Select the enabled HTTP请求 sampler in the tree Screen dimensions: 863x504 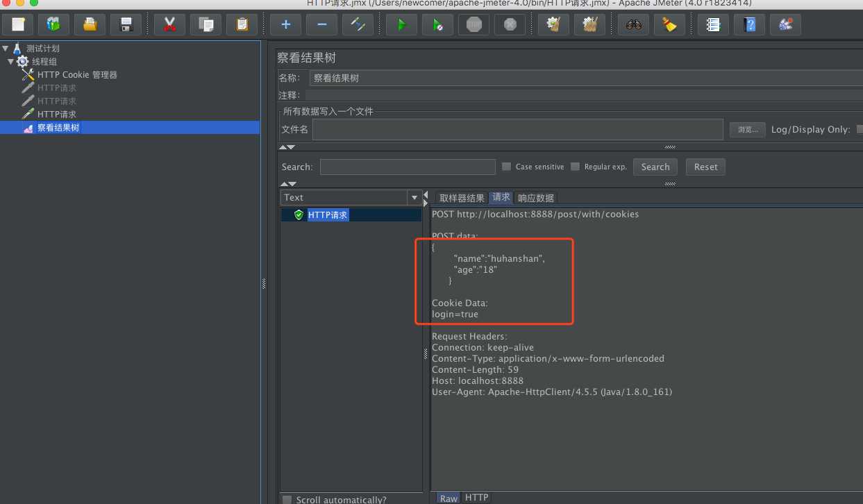pos(57,115)
